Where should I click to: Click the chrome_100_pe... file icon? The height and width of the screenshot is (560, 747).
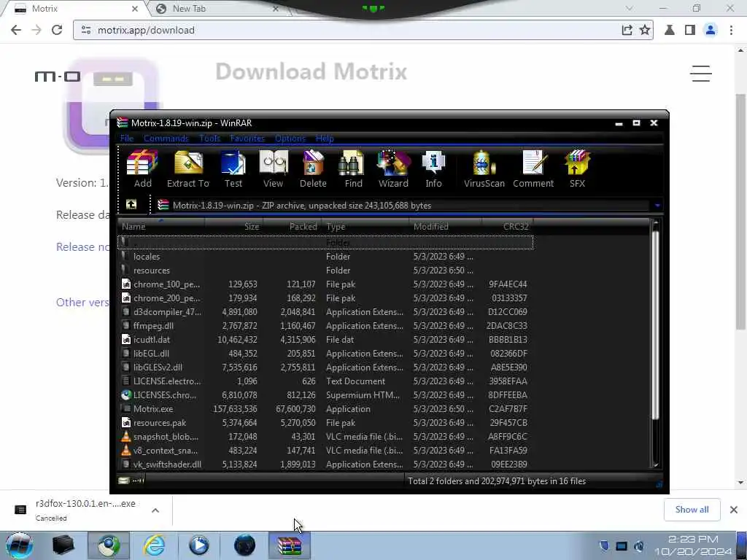pos(125,284)
